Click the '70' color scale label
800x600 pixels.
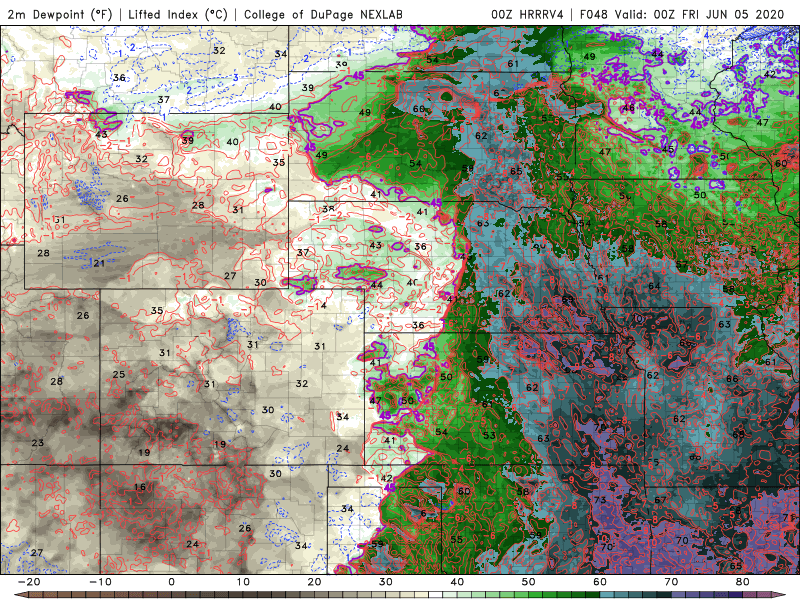pyautogui.click(x=671, y=582)
